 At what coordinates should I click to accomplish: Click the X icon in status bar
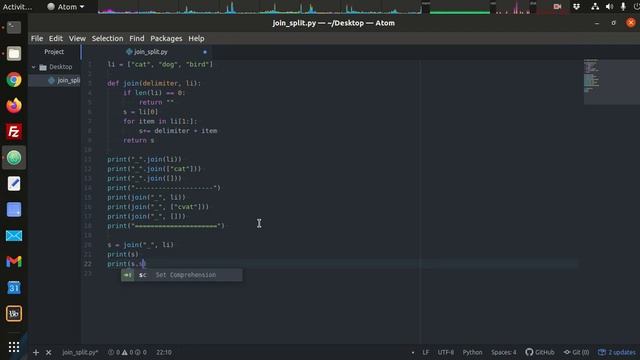coord(49,352)
